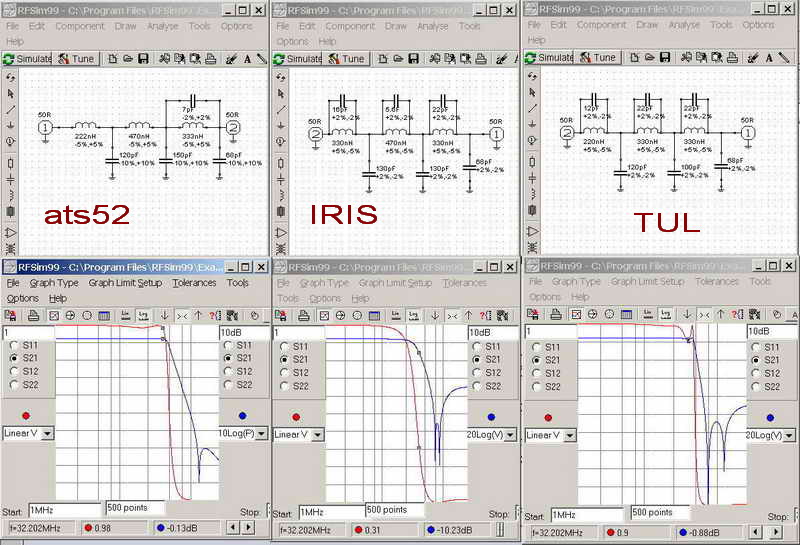Select red trace S11 in 0.98 graph window
Viewport: 800px width, 545px height.
pos(14,345)
